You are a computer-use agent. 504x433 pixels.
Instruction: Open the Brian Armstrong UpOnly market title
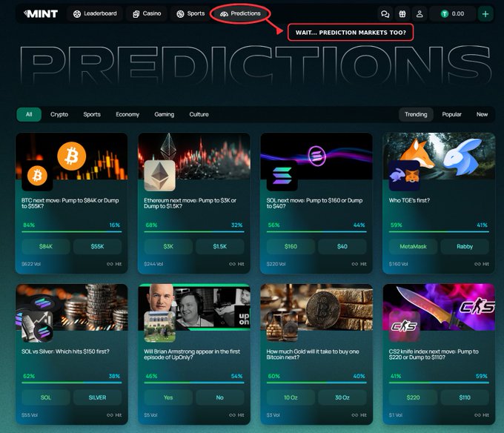tap(192, 354)
